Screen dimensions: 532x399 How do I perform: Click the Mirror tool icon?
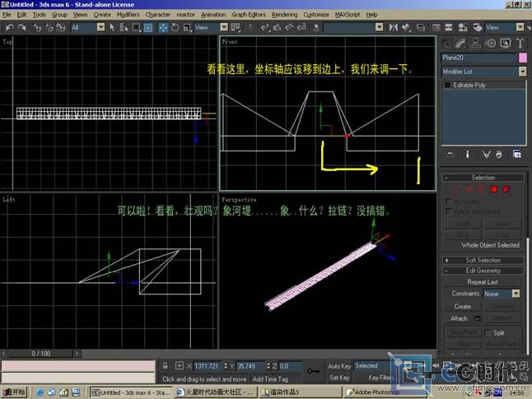[393, 27]
